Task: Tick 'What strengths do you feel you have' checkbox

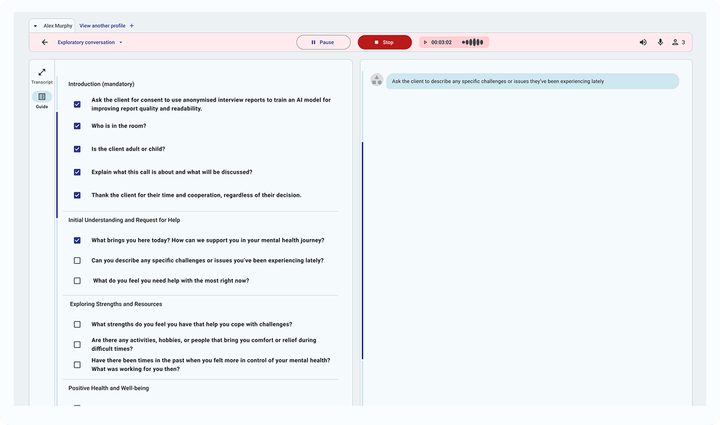Action: coord(77,324)
